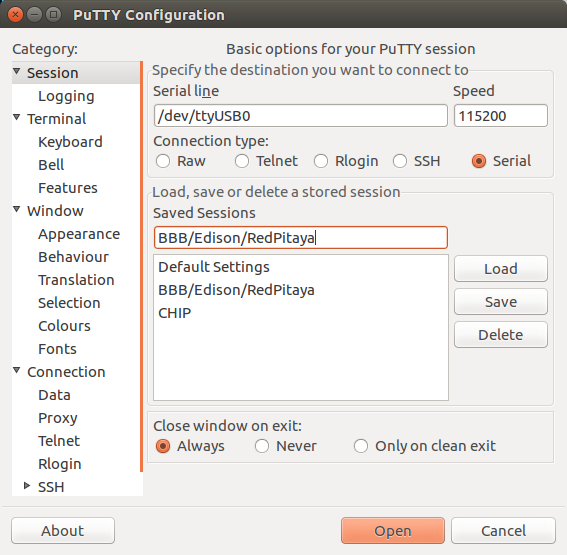Focus the Speed input field
This screenshot has height=555, width=567.
(501, 116)
